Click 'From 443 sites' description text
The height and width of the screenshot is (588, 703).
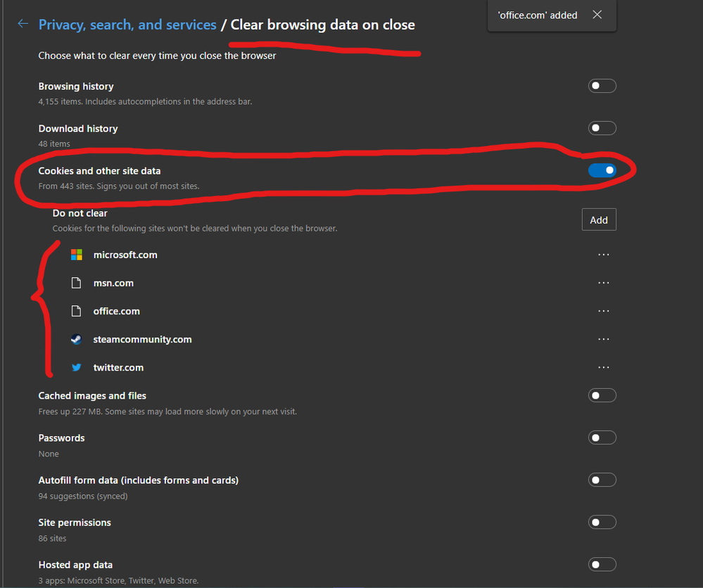[x=119, y=186]
